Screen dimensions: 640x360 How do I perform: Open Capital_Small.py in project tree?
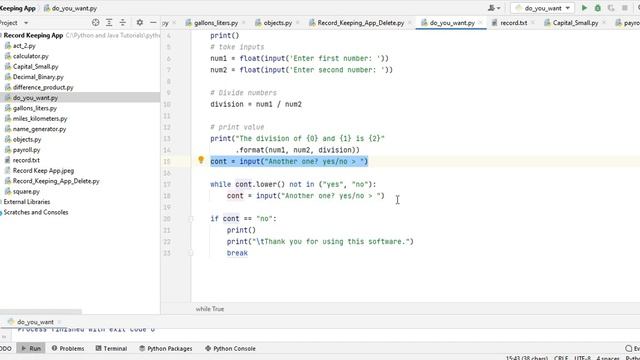pos(36,67)
